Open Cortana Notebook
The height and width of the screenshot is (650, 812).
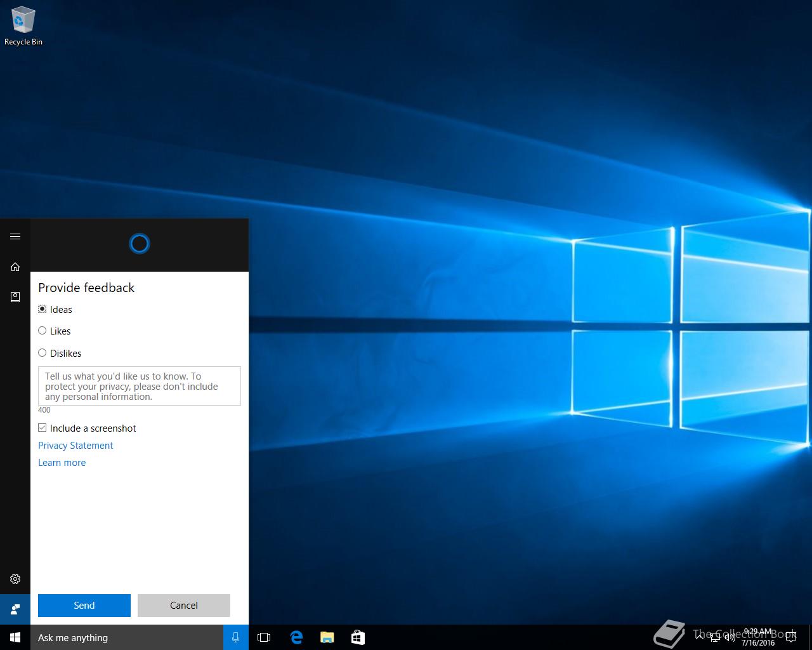pyautogui.click(x=15, y=297)
